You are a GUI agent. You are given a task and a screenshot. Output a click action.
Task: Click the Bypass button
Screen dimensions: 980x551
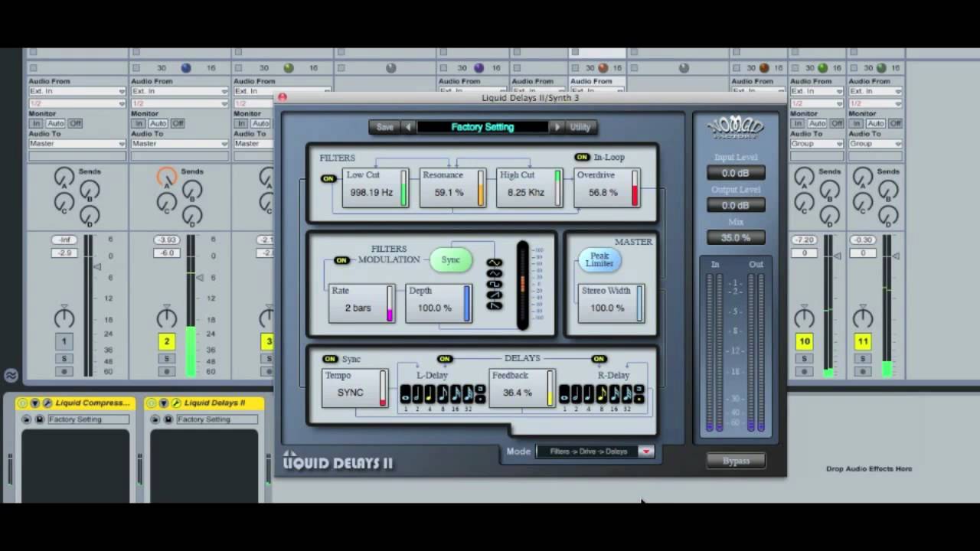click(x=736, y=461)
